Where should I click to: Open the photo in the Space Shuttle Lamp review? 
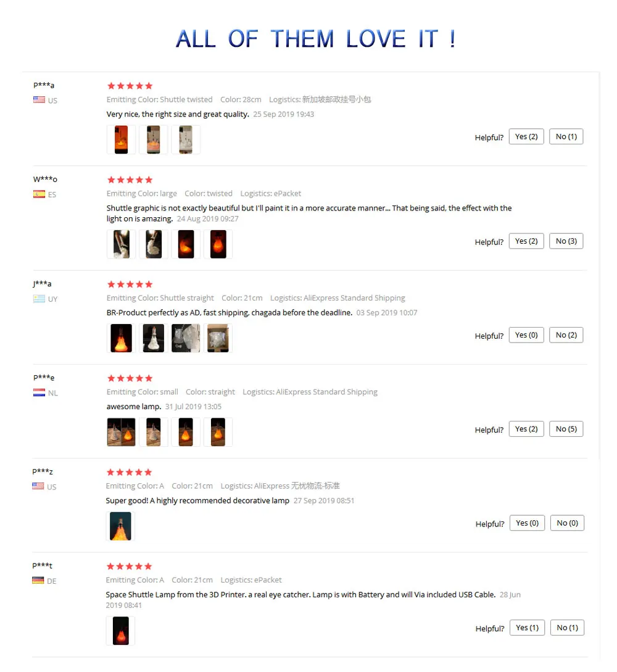click(x=120, y=631)
